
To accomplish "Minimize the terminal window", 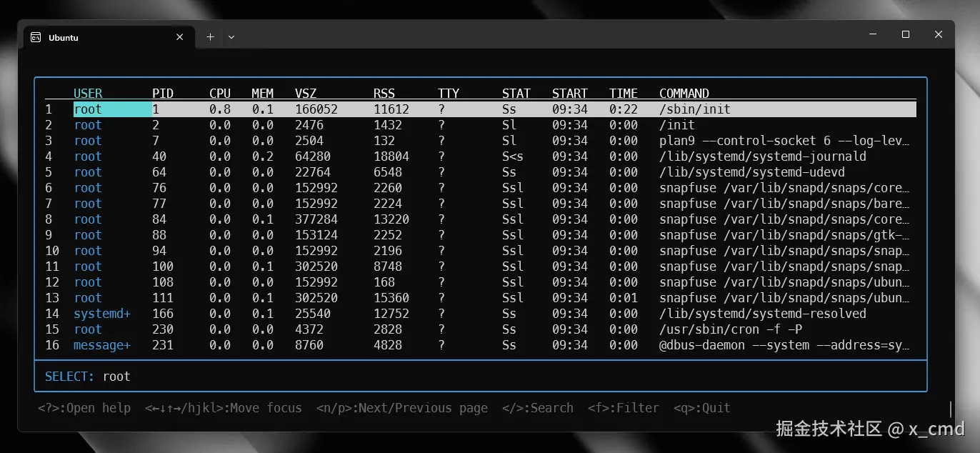I will point(873,34).
